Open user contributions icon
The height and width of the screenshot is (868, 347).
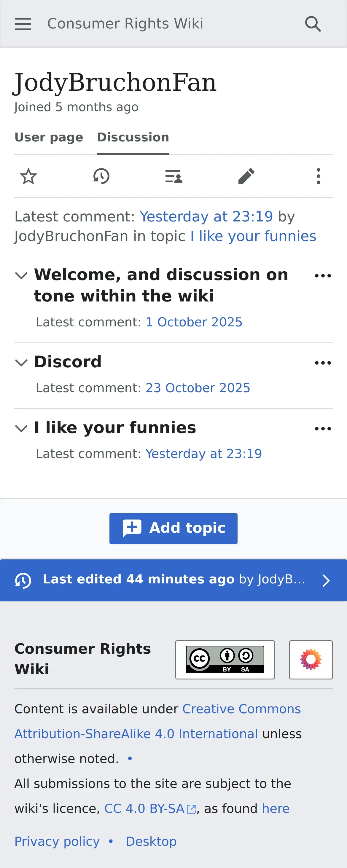pyautogui.click(x=174, y=176)
